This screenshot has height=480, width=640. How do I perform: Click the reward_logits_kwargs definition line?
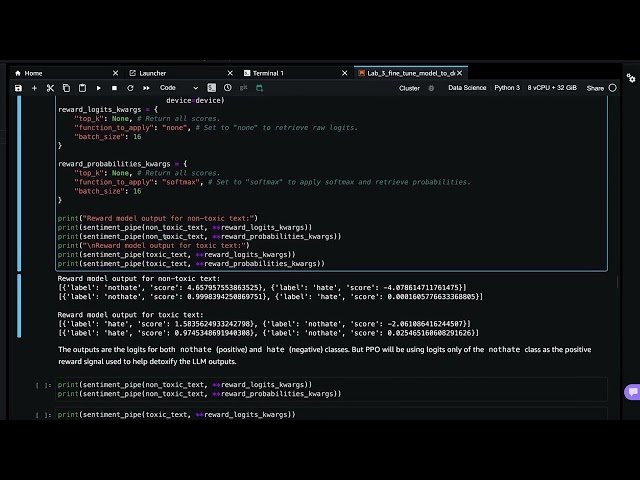108,109
